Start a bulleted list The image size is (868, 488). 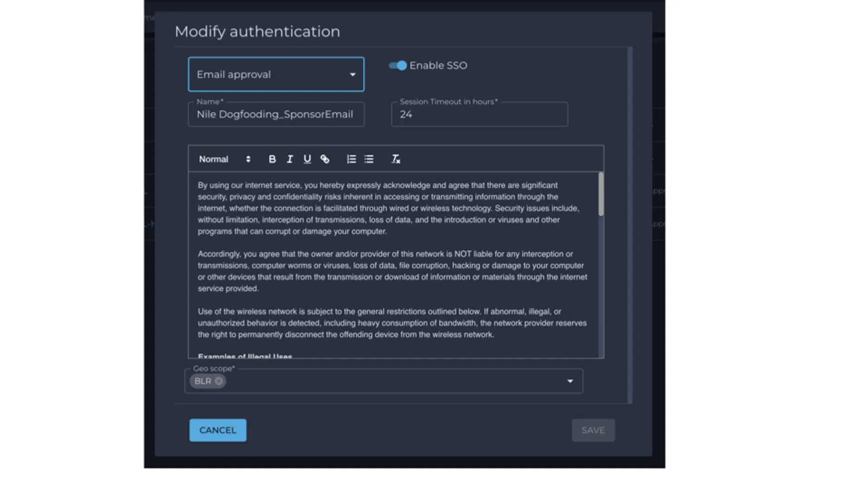point(369,159)
